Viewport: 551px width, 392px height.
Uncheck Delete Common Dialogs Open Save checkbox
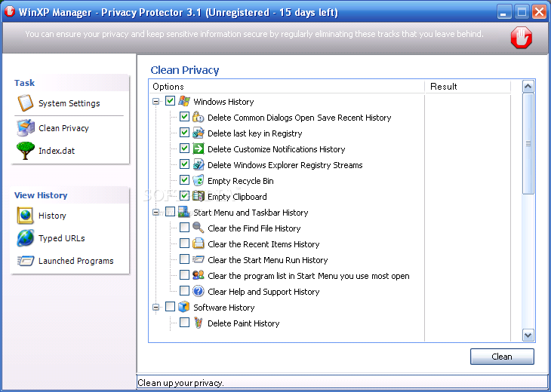coord(184,117)
